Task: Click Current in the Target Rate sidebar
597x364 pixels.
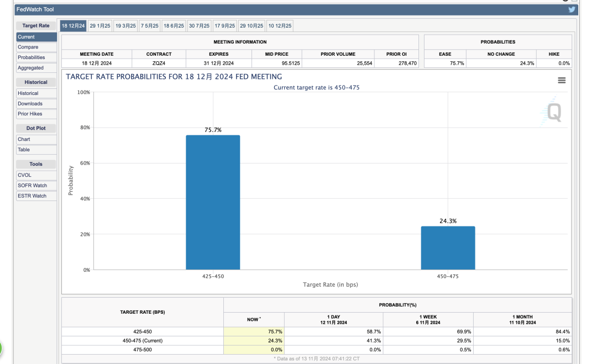Action: pyautogui.click(x=36, y=37)
